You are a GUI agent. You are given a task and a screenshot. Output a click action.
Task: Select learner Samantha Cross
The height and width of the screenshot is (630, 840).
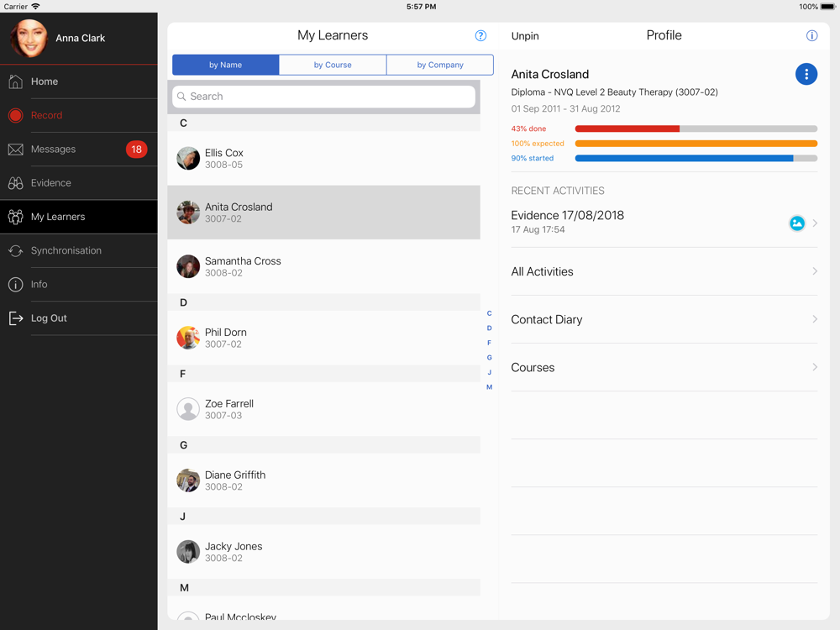pyautogui.click(x=323, y=266)
